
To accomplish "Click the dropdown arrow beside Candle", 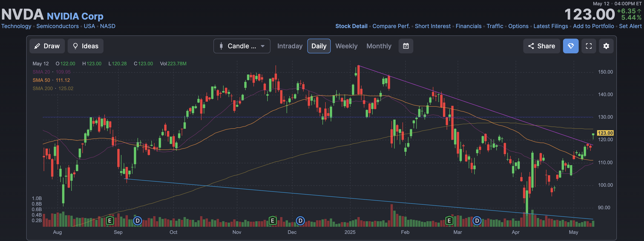I will 262,46.
